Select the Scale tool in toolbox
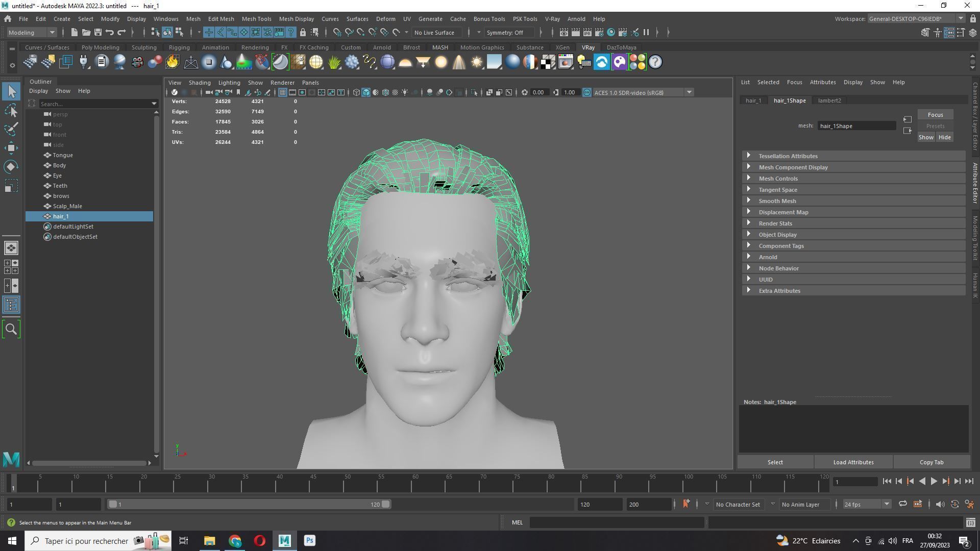 (12, 186)
